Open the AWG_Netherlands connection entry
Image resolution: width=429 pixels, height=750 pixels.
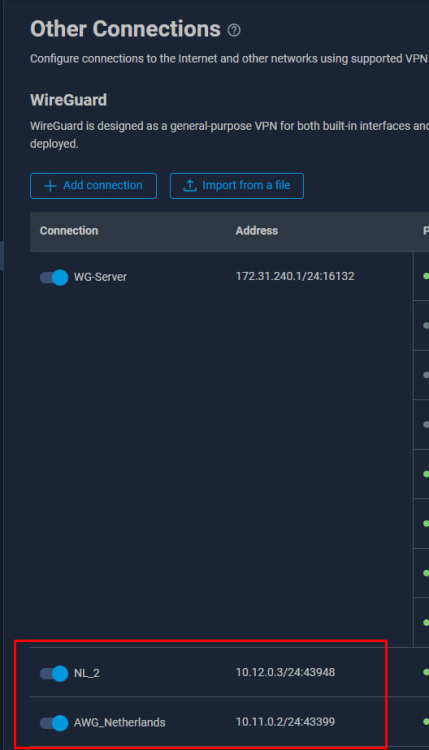coord(120,722)
